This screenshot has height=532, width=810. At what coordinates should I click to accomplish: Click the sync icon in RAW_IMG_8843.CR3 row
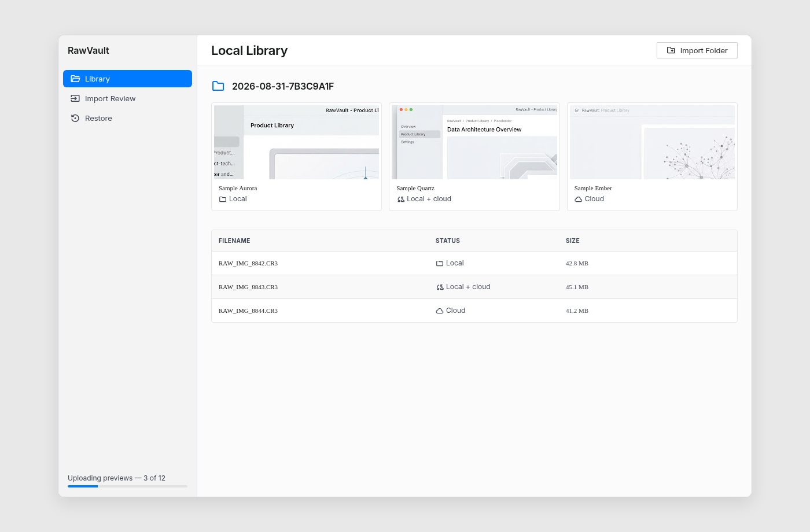tap(440, 287)
